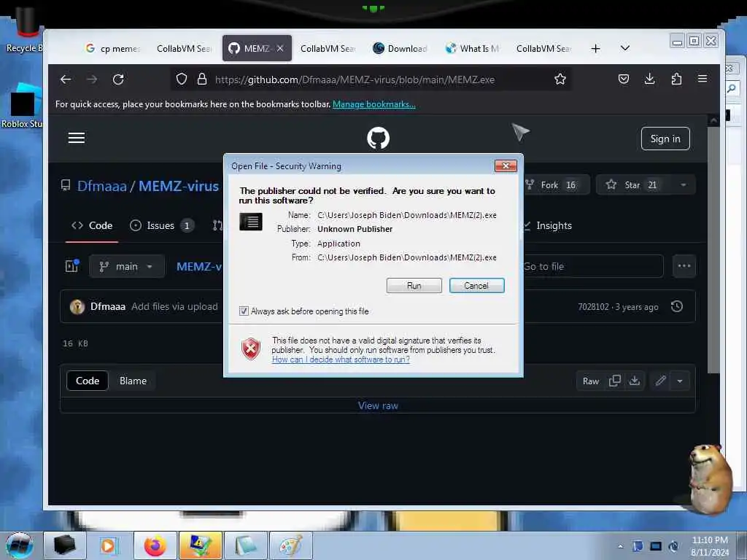Open GitHub hamburger navigation menu
The width and height of the screenshot is (747, 560).
pos(76,138)
